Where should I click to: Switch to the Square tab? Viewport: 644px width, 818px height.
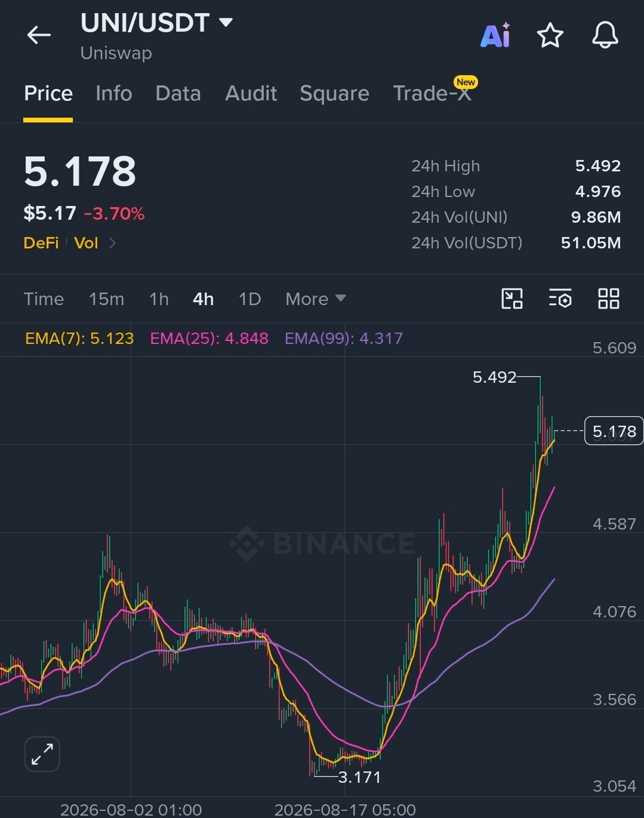334,94
